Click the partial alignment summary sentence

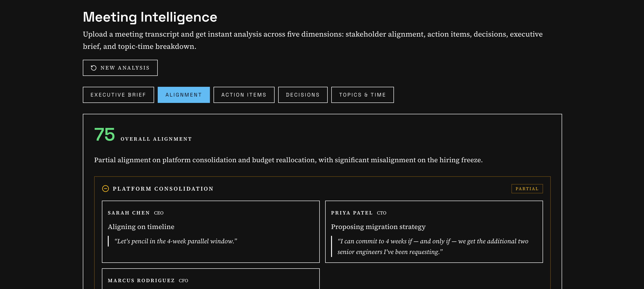(x=288, y=160)
